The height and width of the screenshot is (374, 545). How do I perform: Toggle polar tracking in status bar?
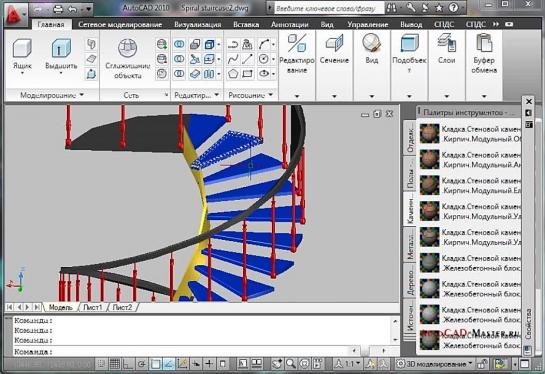pos(142,364)
